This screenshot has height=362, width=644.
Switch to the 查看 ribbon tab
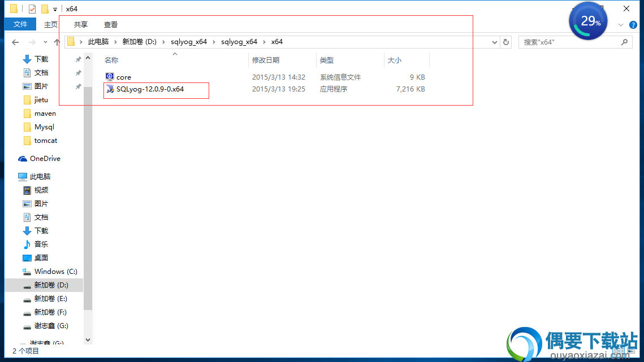point(110,25)
